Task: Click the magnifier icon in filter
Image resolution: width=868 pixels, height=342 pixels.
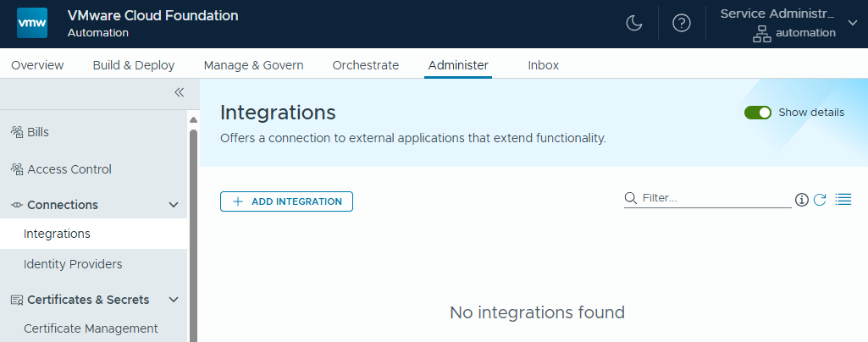Action: click(x=630, y=198)
